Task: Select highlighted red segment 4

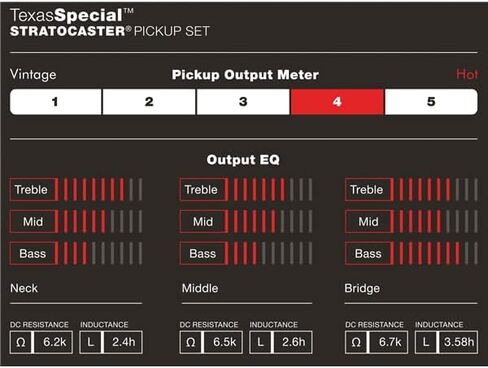Action: pos(337,102)
